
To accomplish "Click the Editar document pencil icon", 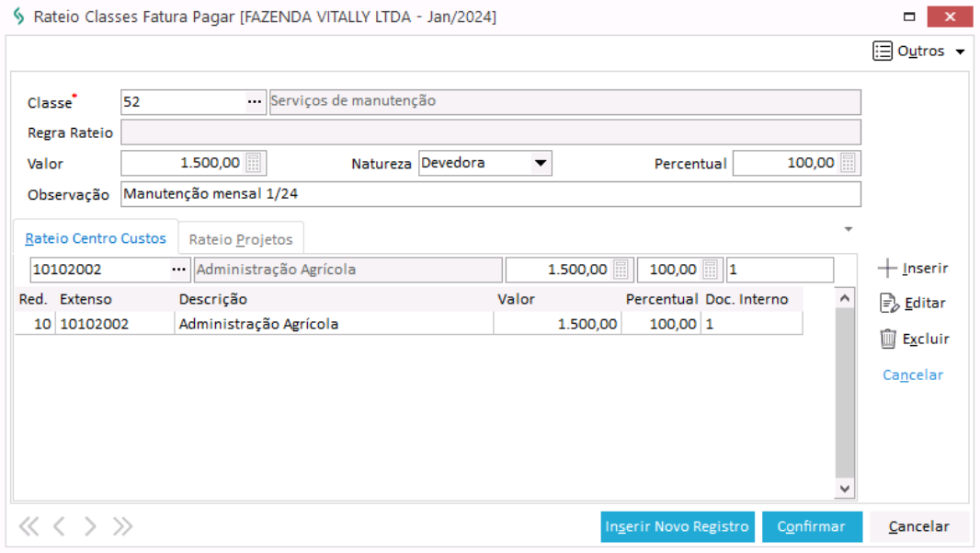I will (x=889, y=304).
